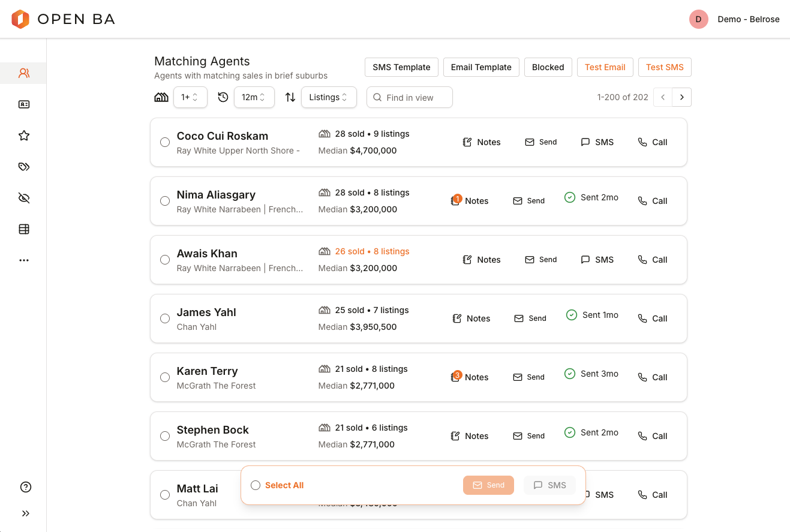
Task: Open Notes for Karen Terry
Action: [470, 377]
